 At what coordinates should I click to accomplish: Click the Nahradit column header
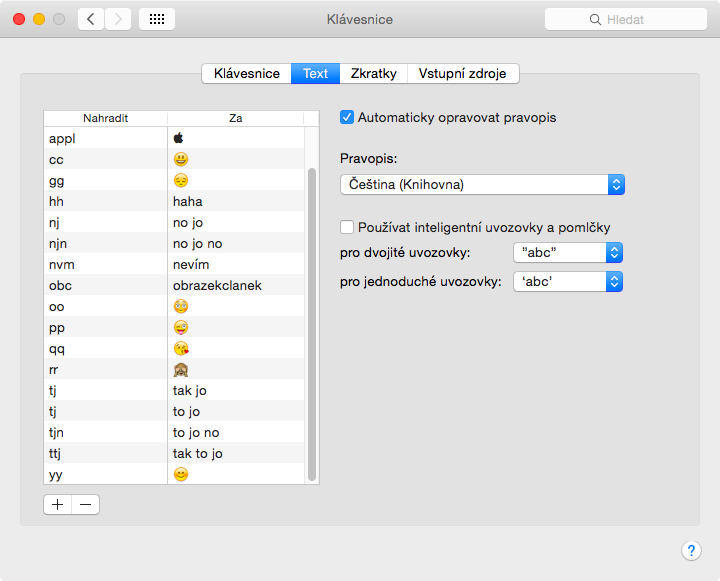105,118
